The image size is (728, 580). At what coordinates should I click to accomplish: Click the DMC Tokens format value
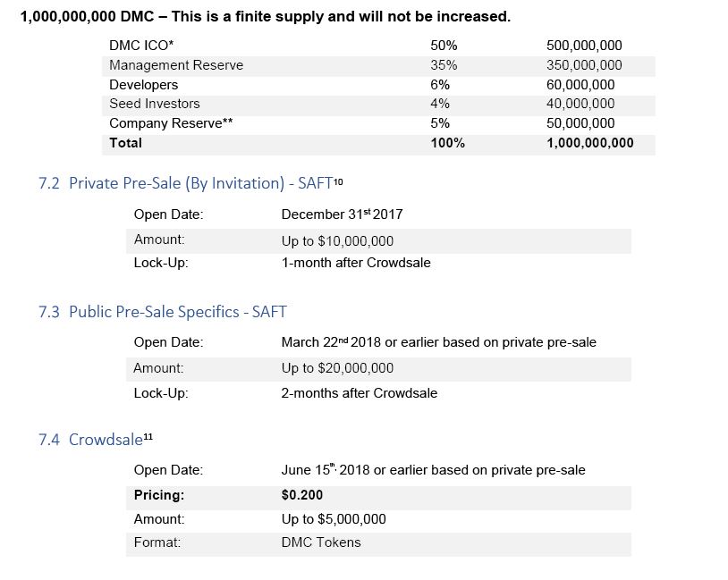321,542
